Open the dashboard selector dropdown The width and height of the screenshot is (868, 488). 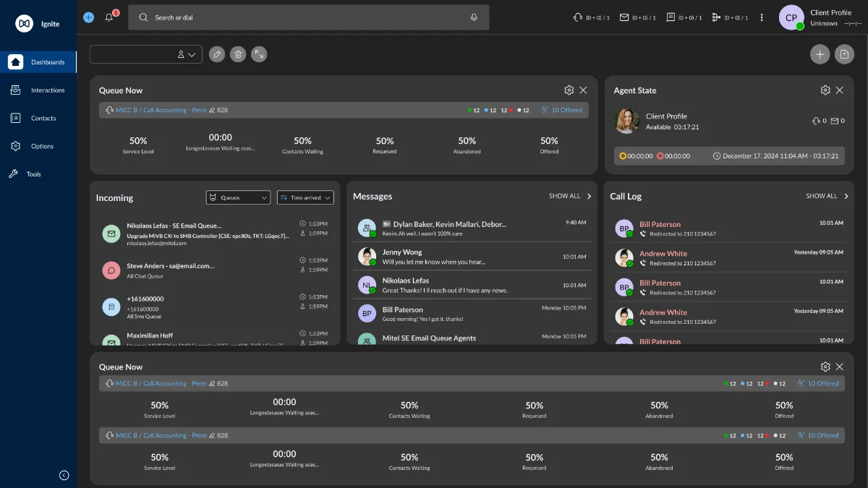point(146,54)
